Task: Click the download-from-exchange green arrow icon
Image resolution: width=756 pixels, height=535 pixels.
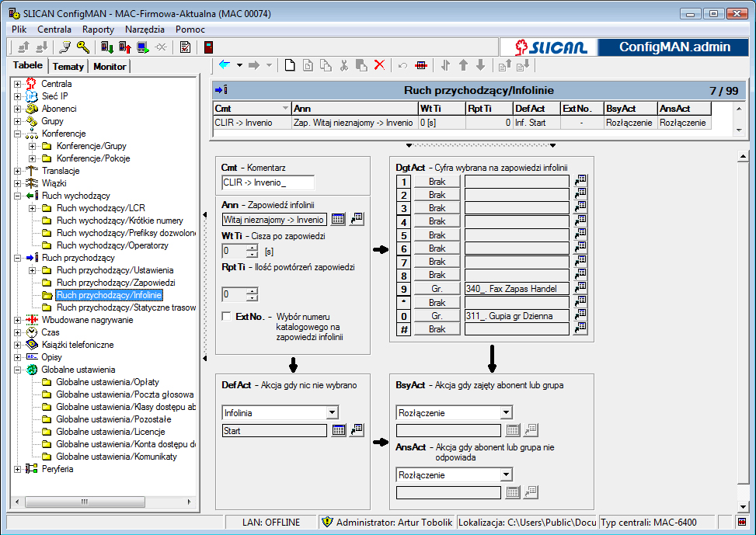Action: [106, 47]
